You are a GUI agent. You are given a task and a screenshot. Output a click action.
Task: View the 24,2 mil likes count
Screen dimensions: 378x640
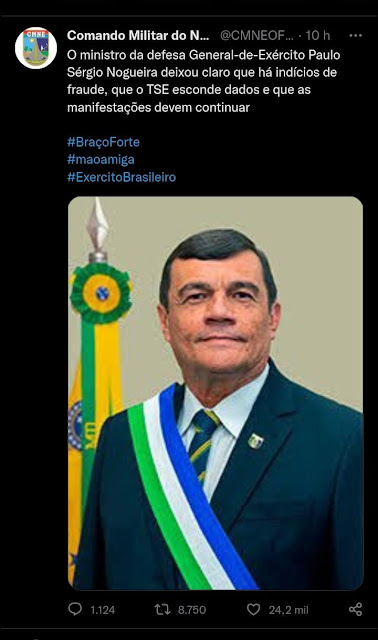click(289, 610)
